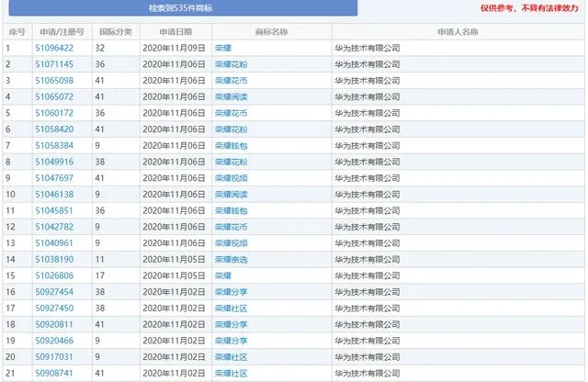
Task: Select application number 51065098
Action: click(x=53, y=81)
